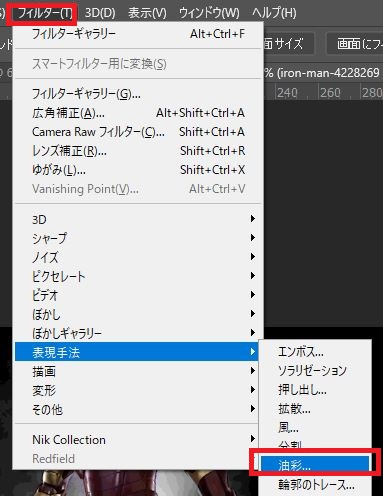
Task: Expand the ビデオ submenu
Action: click(138, 295)
